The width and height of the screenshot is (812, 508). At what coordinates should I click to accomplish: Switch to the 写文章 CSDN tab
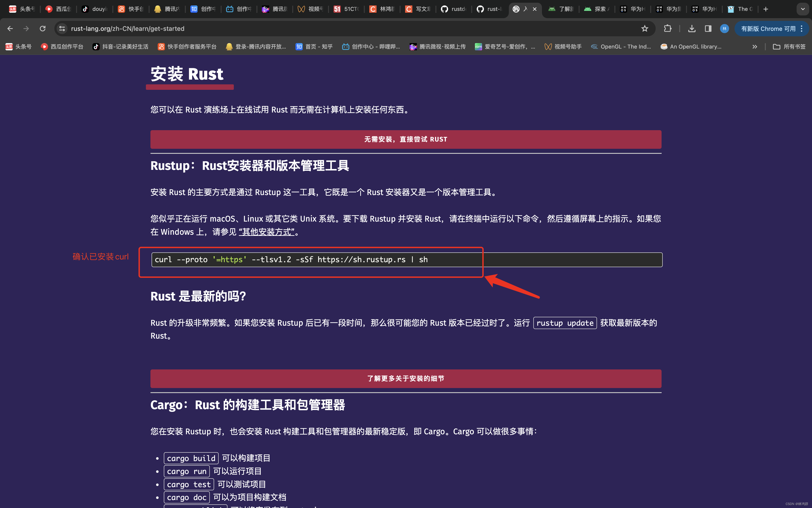(x=418, y=9)
